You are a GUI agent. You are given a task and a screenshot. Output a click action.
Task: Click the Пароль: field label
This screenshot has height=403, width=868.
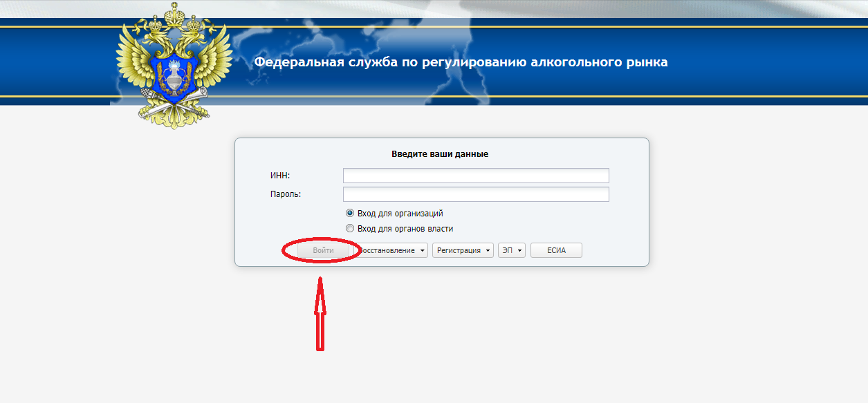[286, 194]
